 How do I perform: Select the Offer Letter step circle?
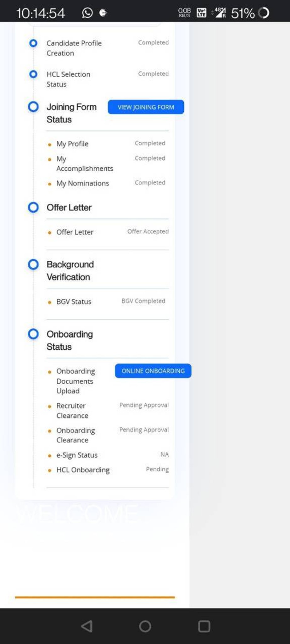tap(33, 208)
